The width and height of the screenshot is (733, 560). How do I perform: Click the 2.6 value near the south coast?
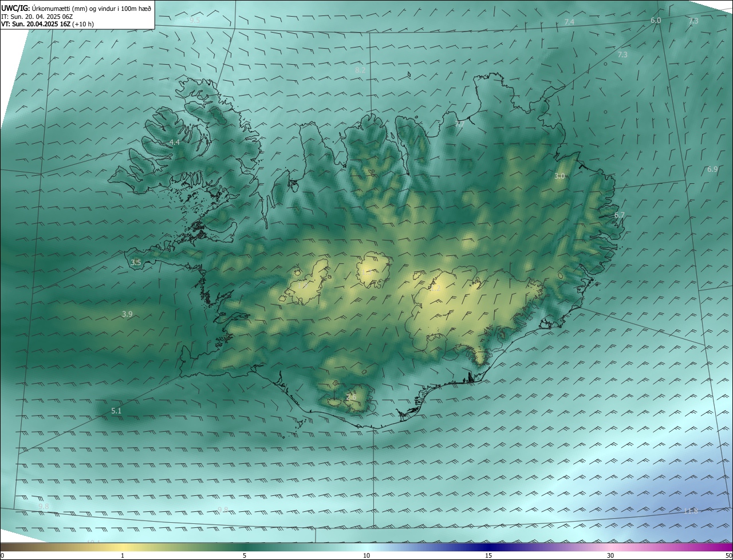click(x=351, y=397)
